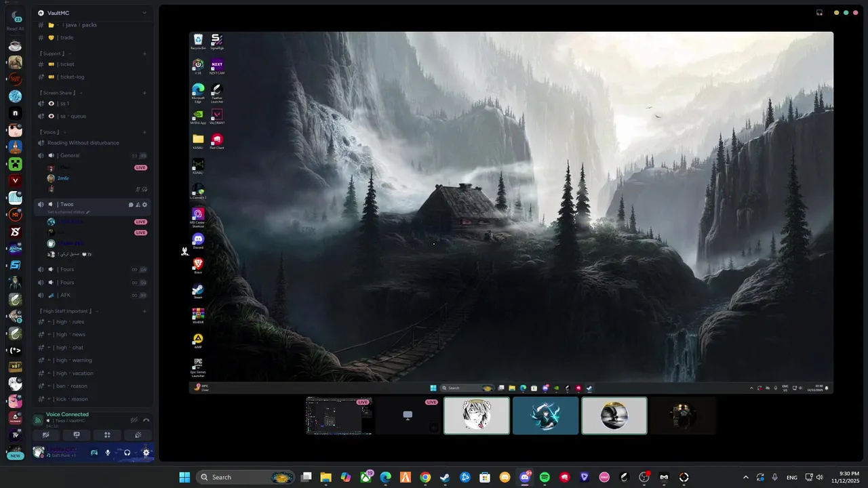Open the VaultMC server dropdown menu
Screen dimensions: 868x488
click(x=93, y=13)
